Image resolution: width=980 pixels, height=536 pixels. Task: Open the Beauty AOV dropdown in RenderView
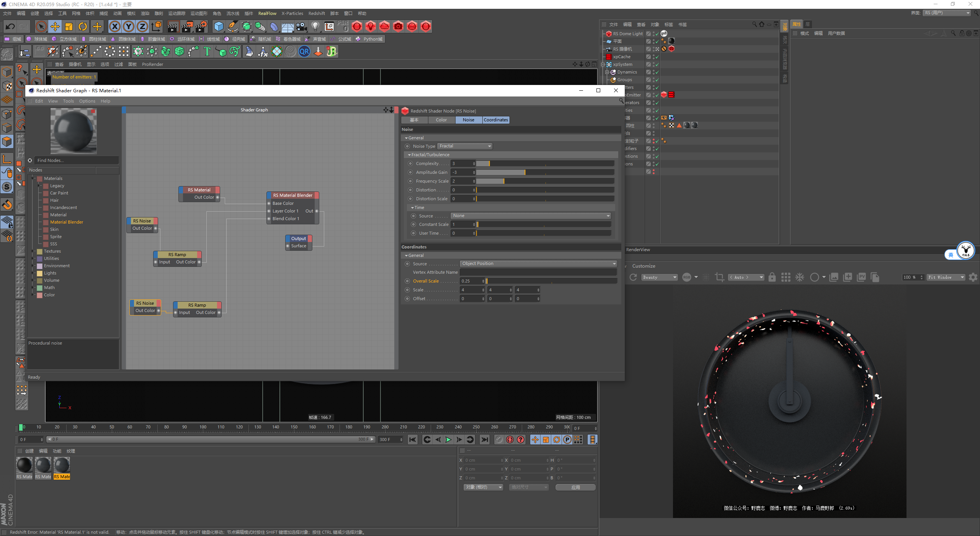coord(660,277)
